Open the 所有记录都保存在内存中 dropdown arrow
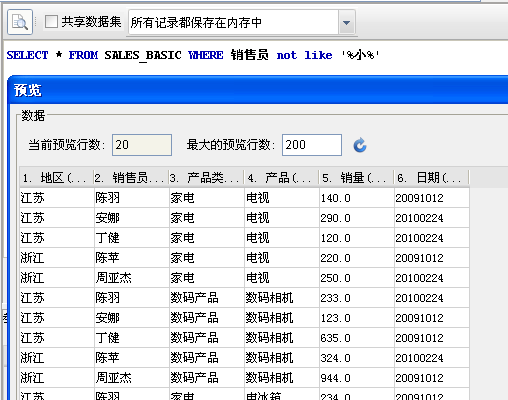This screenshot has height=400, width=508. click(x=347, y=23)
